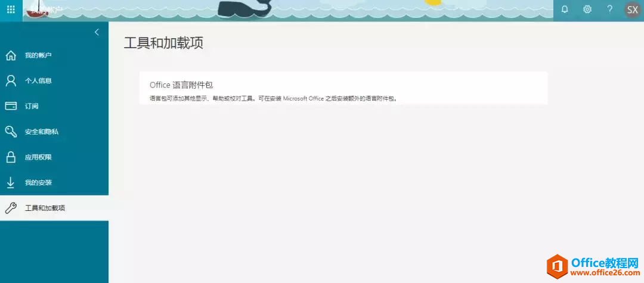Open 订阅 sidebar item
Viewport: 644px width, 283px height.
coord(54,106)
